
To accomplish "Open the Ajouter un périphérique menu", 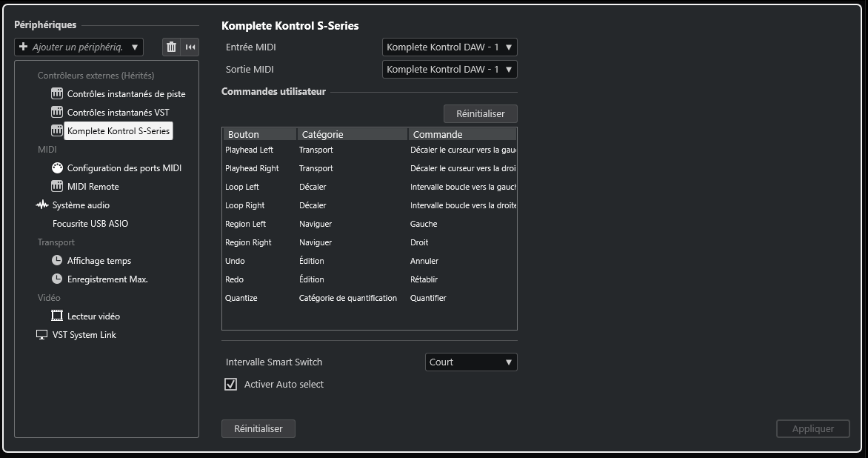I will [79, 47].
